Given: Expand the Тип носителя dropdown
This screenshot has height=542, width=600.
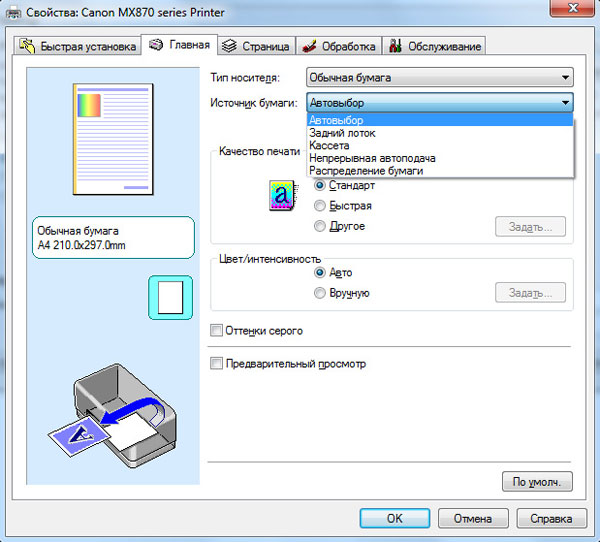Looking at the screenshot, I should point(440,78).
